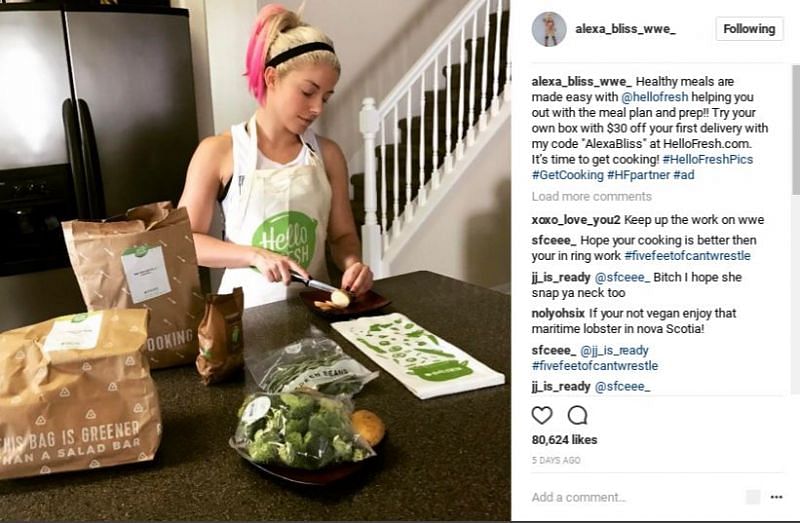The image size is (800, 523).
Task: Open the #GetCooking hashtag
Action: 567,175
